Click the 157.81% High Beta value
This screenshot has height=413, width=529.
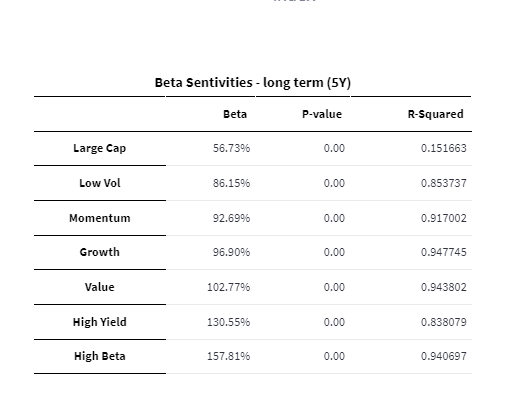pos(228,356)
